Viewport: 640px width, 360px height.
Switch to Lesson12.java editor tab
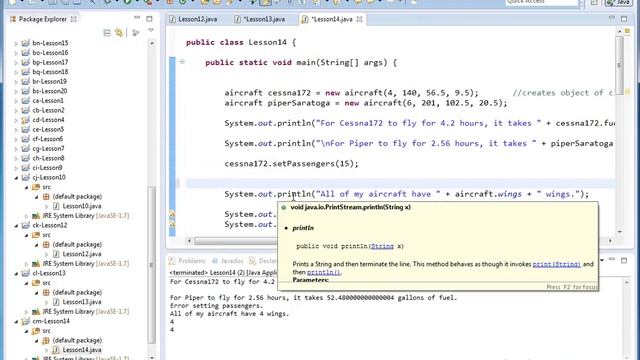193,19
